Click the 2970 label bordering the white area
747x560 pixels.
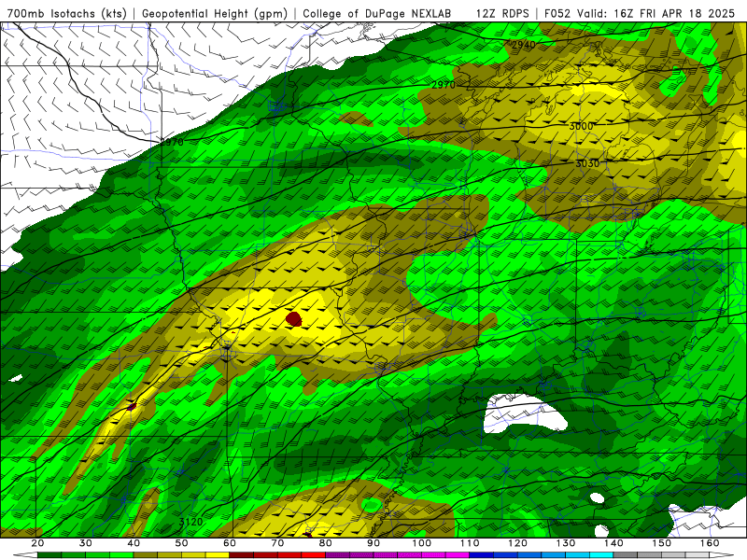172,142
